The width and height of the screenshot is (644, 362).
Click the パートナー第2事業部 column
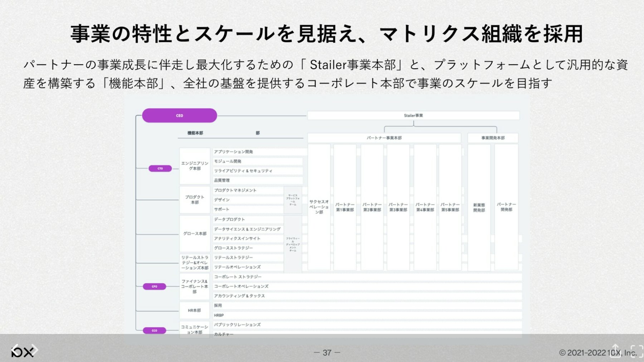(x=372, y=207)
